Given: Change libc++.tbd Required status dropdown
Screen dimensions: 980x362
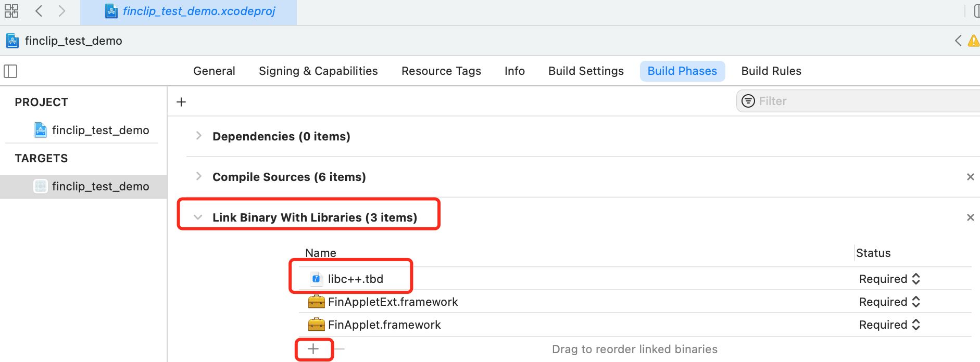Looking at the screenshot, I should pos(889,279).
